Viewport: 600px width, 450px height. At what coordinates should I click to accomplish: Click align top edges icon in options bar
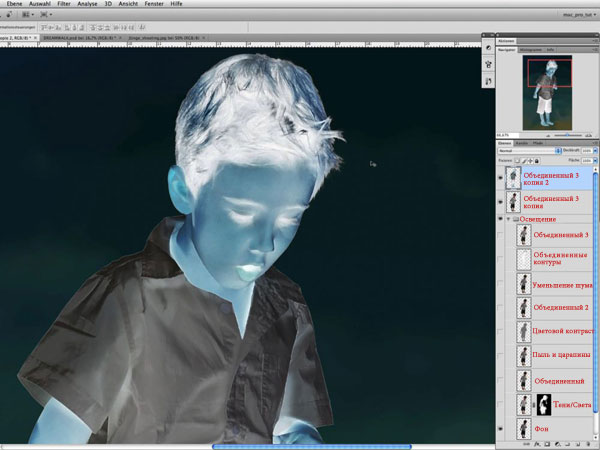42,28
